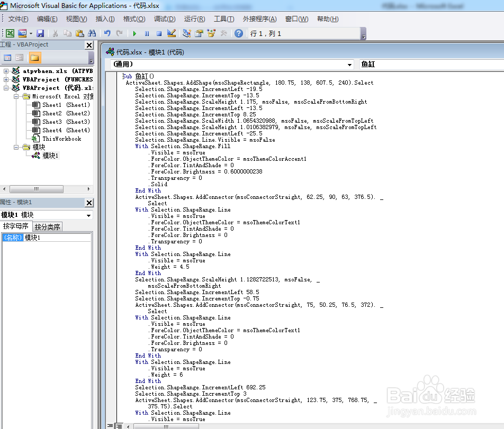Screen dimensions: 504x429
Task: Click the code window horizontal scrollbar thumb
Action: tap(166, 426)
